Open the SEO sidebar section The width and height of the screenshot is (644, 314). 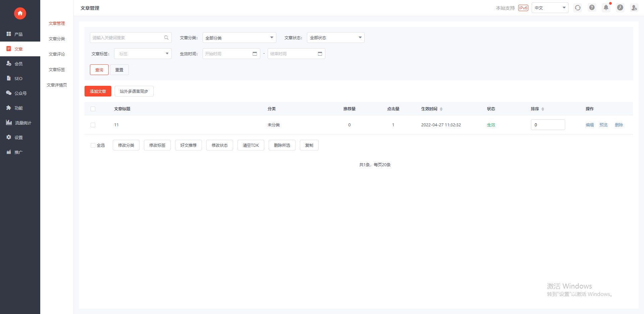click(x=20, y=78)
